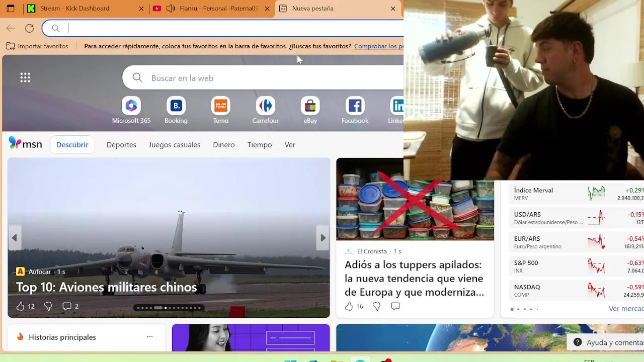Open LinkedIn shortcut
The image size is (644, 362).
(x=396, y=110)
